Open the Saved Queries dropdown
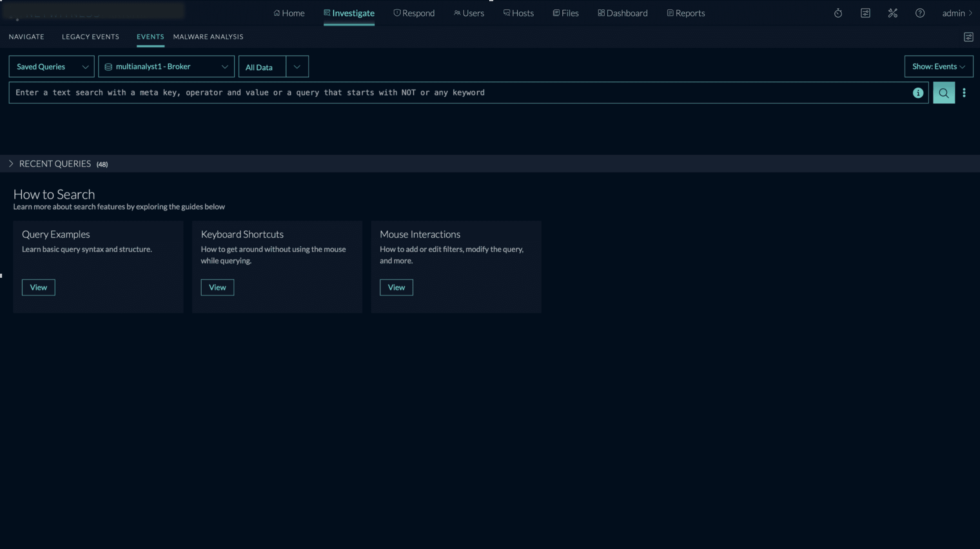This screenshot has width=980, height=549. (51, 67)
